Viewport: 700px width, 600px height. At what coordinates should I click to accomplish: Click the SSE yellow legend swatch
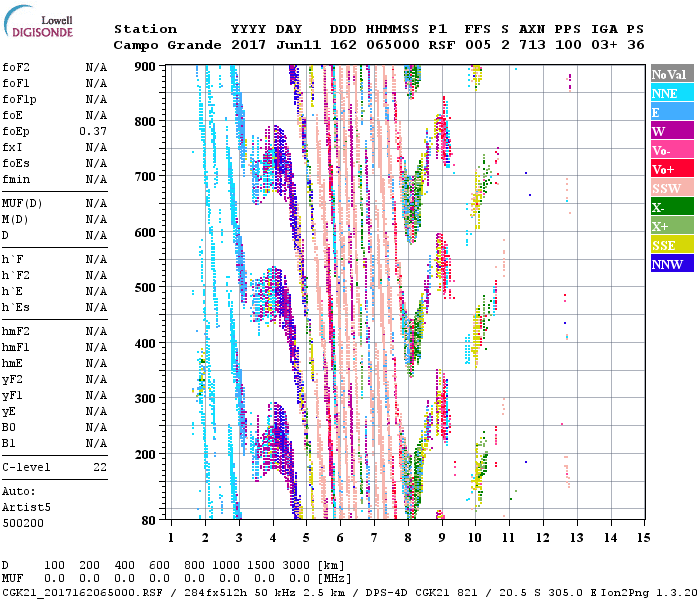point(671,245)
